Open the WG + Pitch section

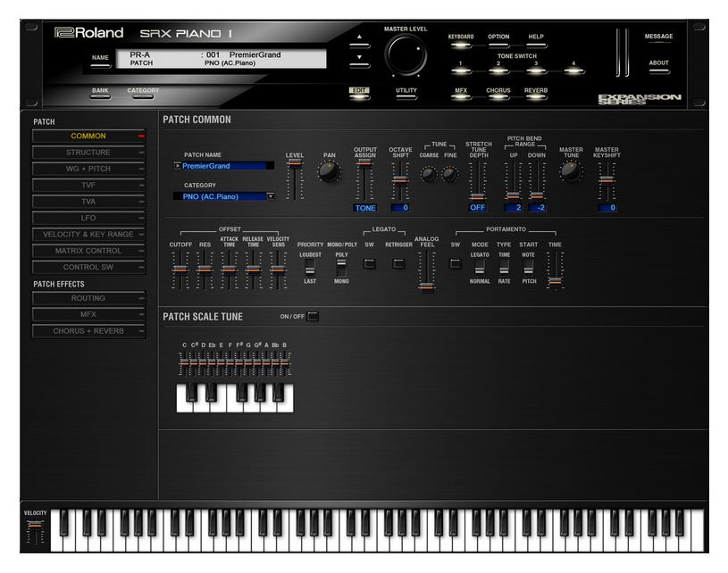(88, 169)
